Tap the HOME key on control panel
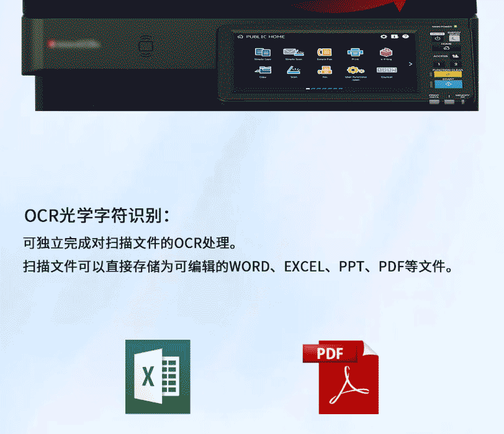The height and width of the screenshot is (434, 504). 446,48
